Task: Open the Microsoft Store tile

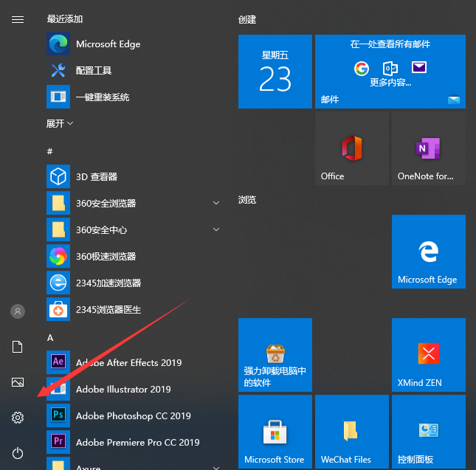Action: (275, 432)
